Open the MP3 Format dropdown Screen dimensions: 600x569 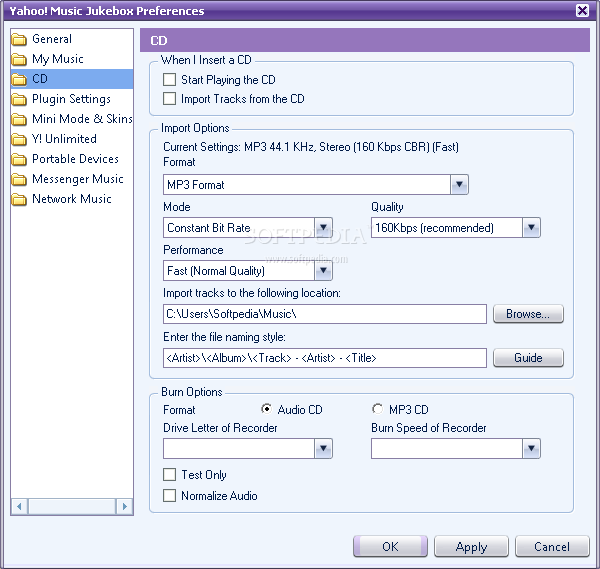tap(459, 185)
